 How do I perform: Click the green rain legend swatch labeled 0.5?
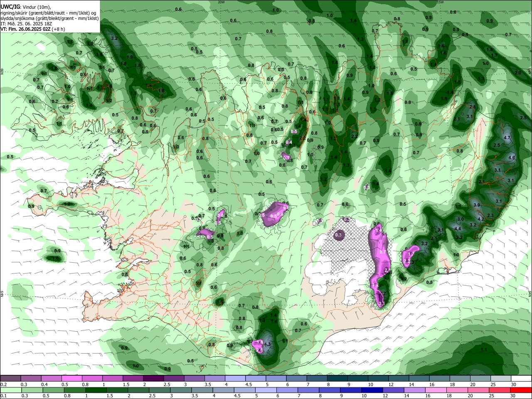[x=53, y=390]
